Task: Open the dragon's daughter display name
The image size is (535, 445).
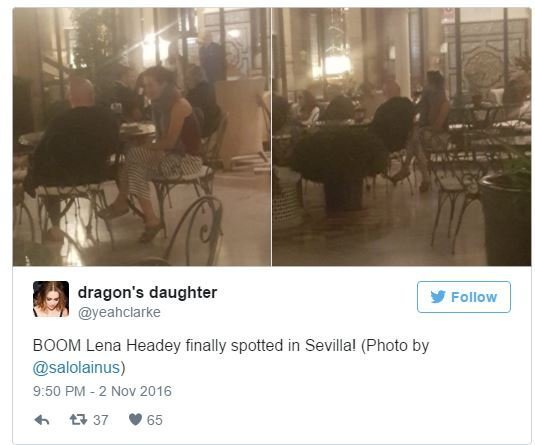Action: tap(147, 292)
